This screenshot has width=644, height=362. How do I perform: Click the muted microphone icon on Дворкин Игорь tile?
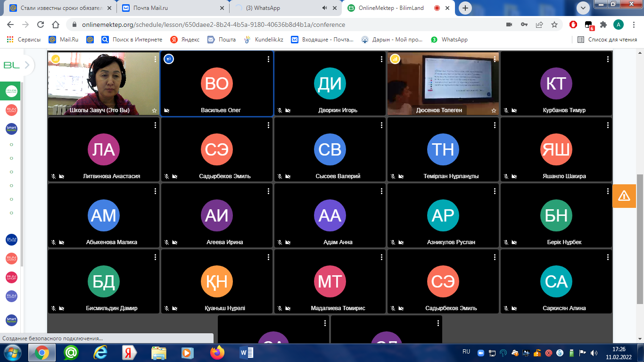click(280, 110)
